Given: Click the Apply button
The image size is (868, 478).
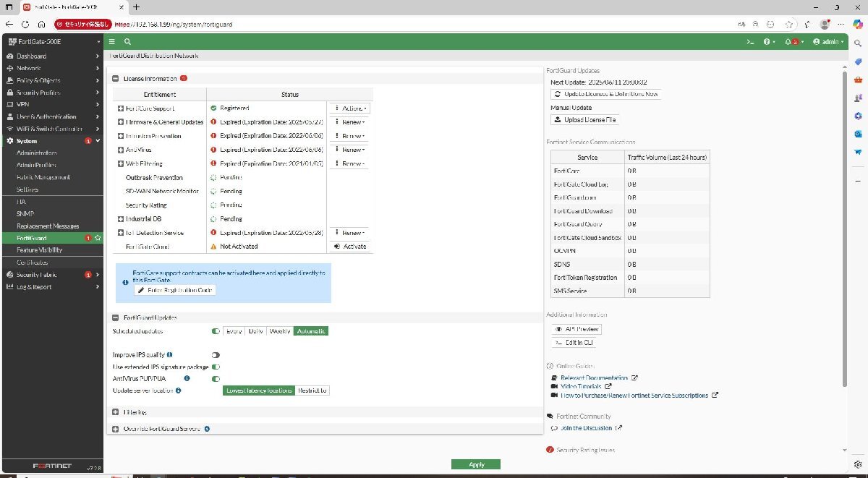Looking at the screenshot, I should [x=476, y=464].
